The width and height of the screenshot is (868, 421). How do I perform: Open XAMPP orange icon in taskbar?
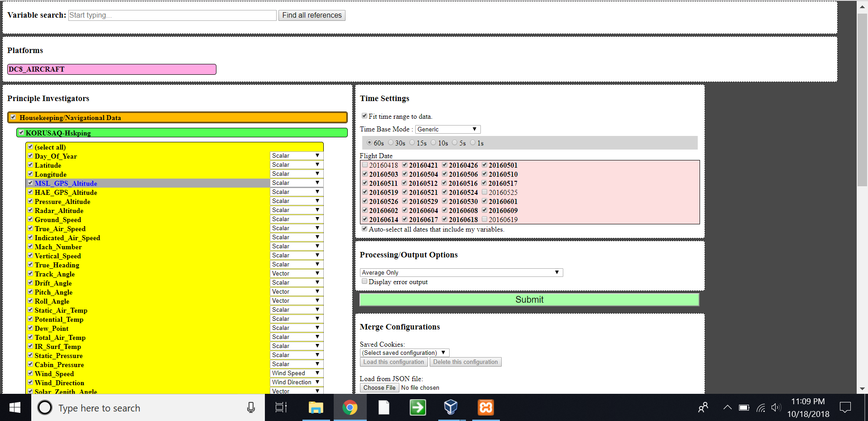pos(485,407)
